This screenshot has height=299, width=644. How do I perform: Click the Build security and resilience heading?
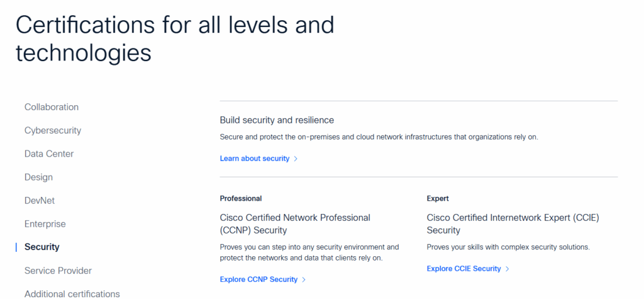click(x=277, y=120)
